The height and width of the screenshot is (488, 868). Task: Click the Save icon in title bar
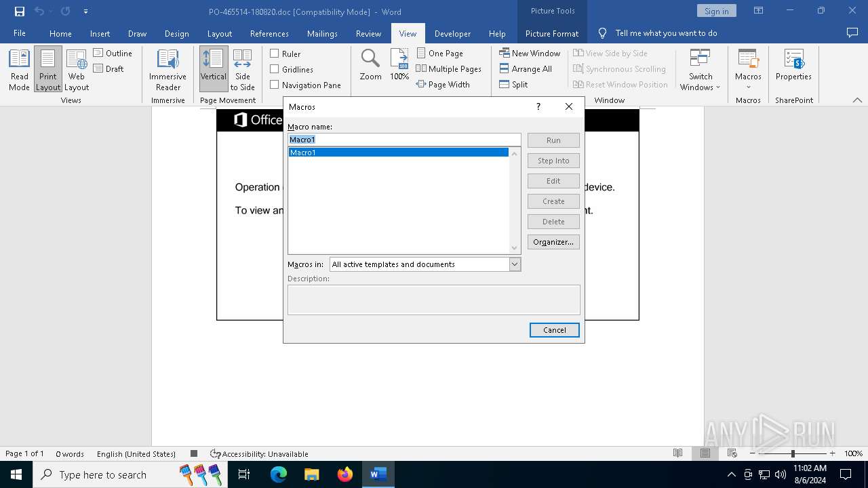point(20,12)
